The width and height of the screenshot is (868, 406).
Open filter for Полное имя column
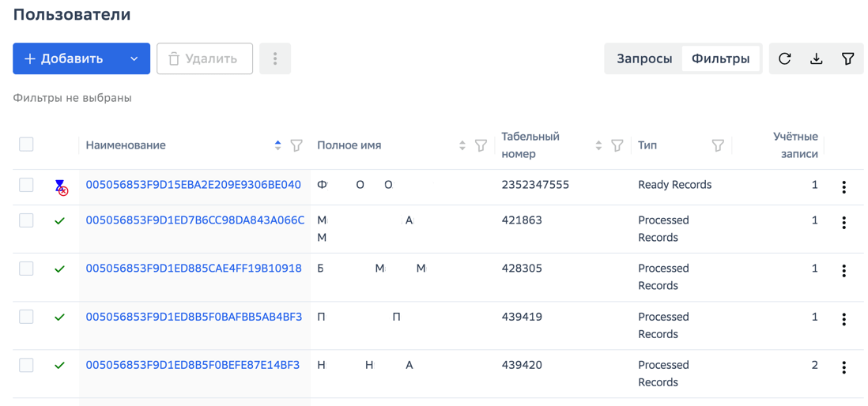click(481, 145)
